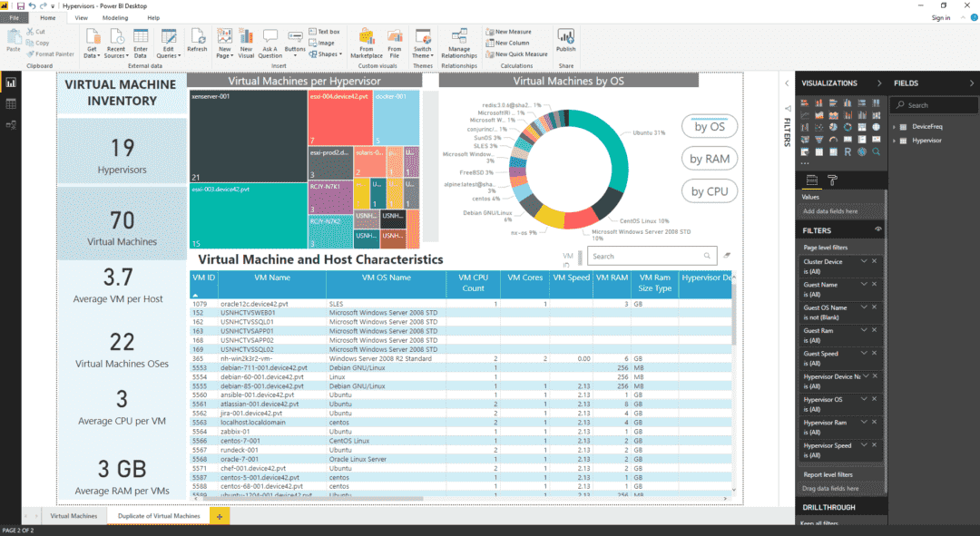980x536 pixels.
Task: Open Manage Relationships
Action: [458, 42]
